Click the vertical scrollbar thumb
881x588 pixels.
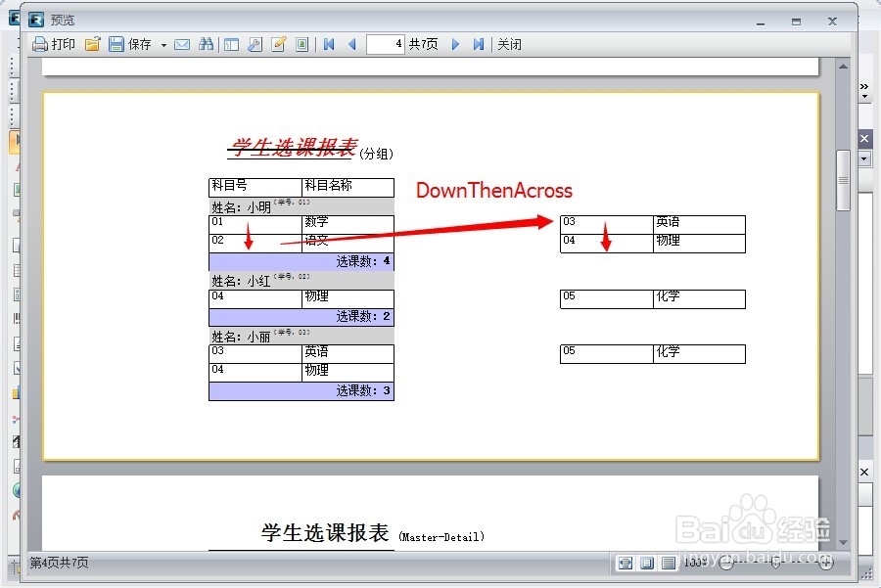pyautogui.click(x=843, y=180)
